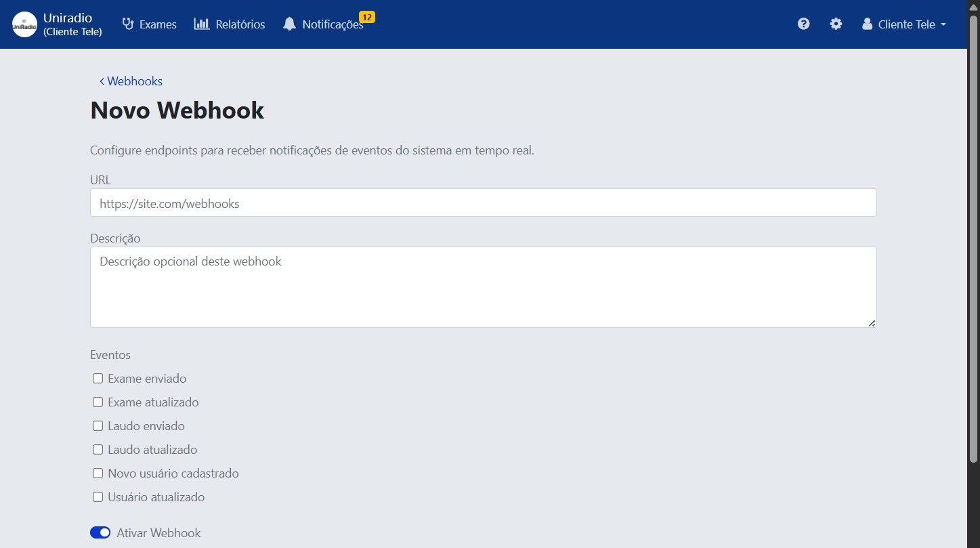Select the Usuário atualizado event

(98, 497)
